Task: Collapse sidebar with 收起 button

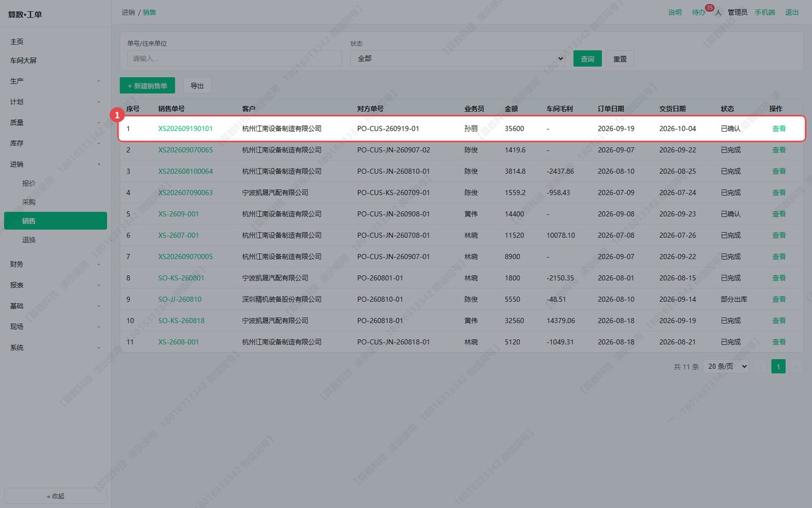Action: pos(55,496)
